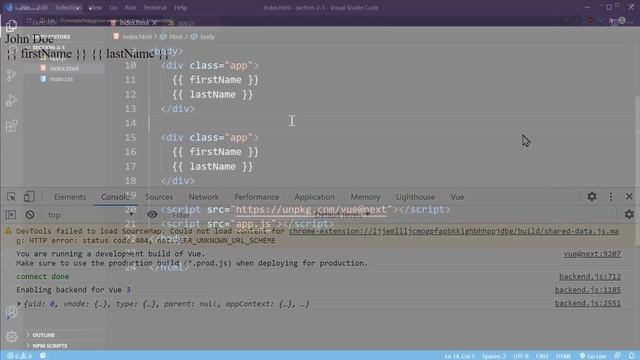Change the HTML language mode status item
This screenshot has width=640, height=360.
(x=563, y=356)
